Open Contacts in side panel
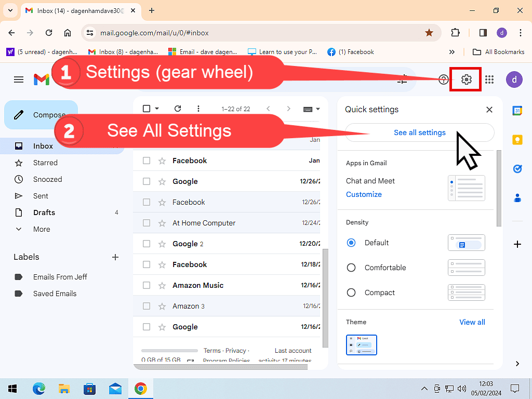This screenshot has width=532, height=399. tap(517, 198)
